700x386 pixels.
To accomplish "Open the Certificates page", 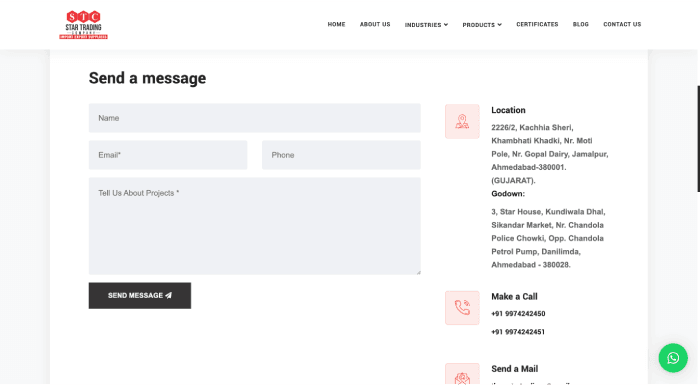I will pos(537,25).
